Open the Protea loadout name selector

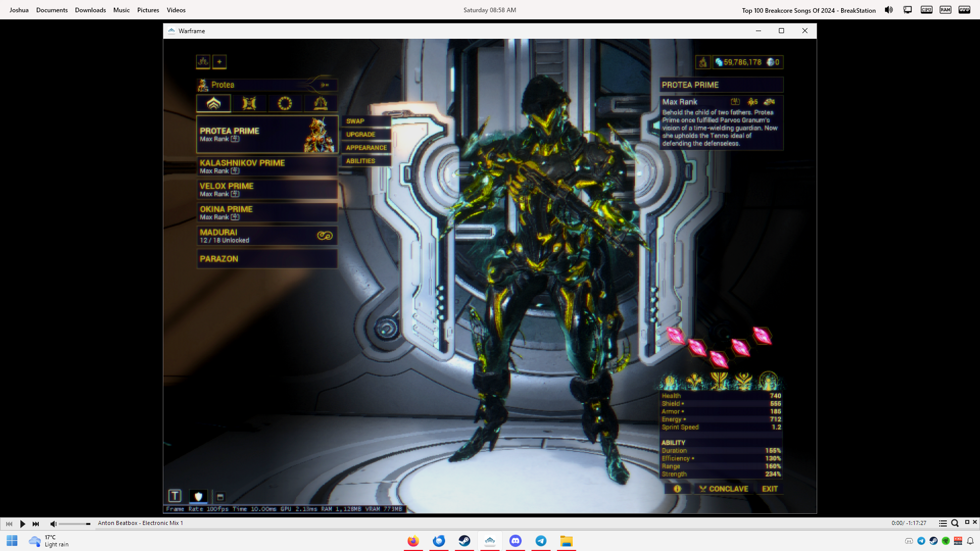click(x=267, y=85)
